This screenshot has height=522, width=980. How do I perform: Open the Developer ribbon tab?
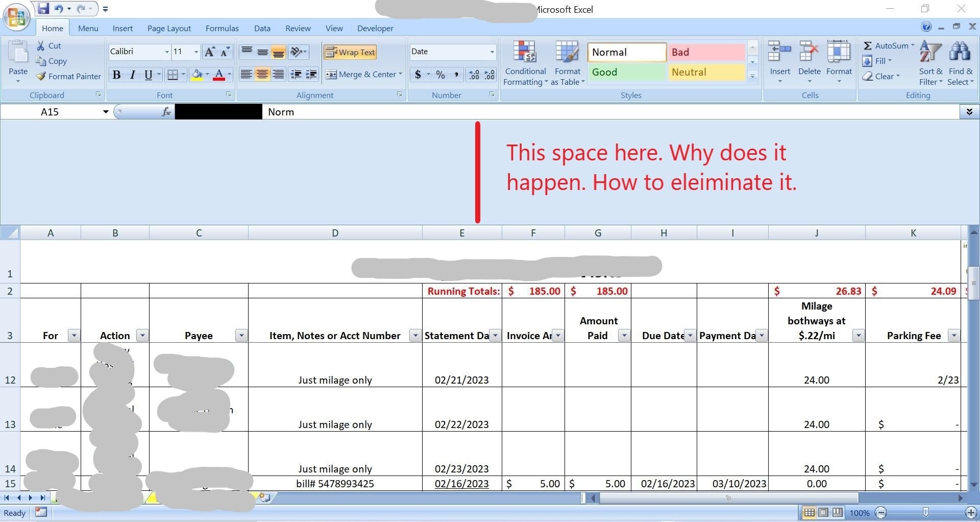[375, 28]
